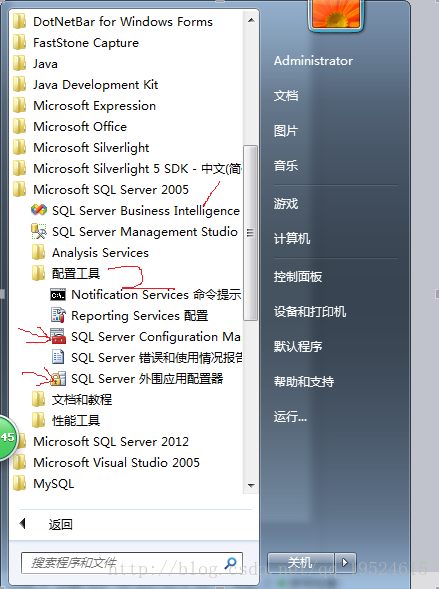Click the search magnifier icon

(230, 563)
